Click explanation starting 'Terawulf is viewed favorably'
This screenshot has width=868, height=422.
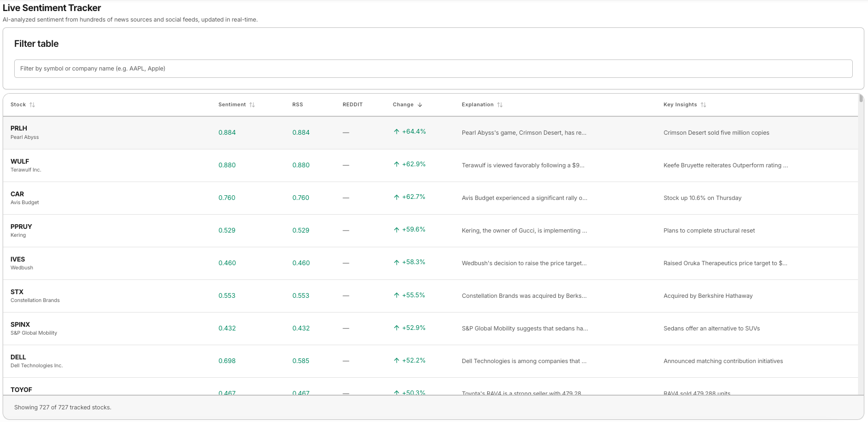pos(523,165)
